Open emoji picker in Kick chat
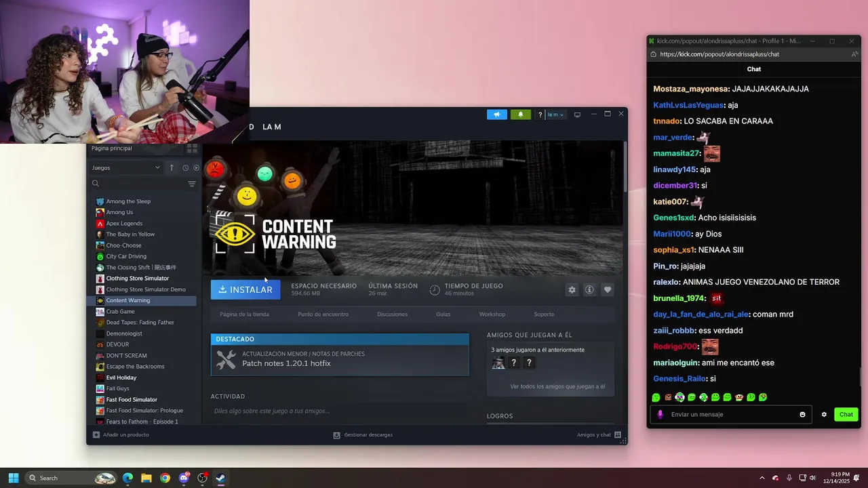Viewport: 868px width, 488px height. pos(803,414)
